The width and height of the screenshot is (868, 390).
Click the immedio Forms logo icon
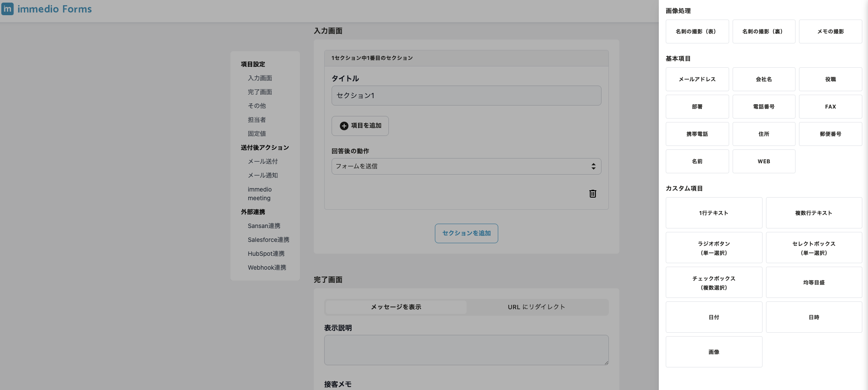coord(8,9)
